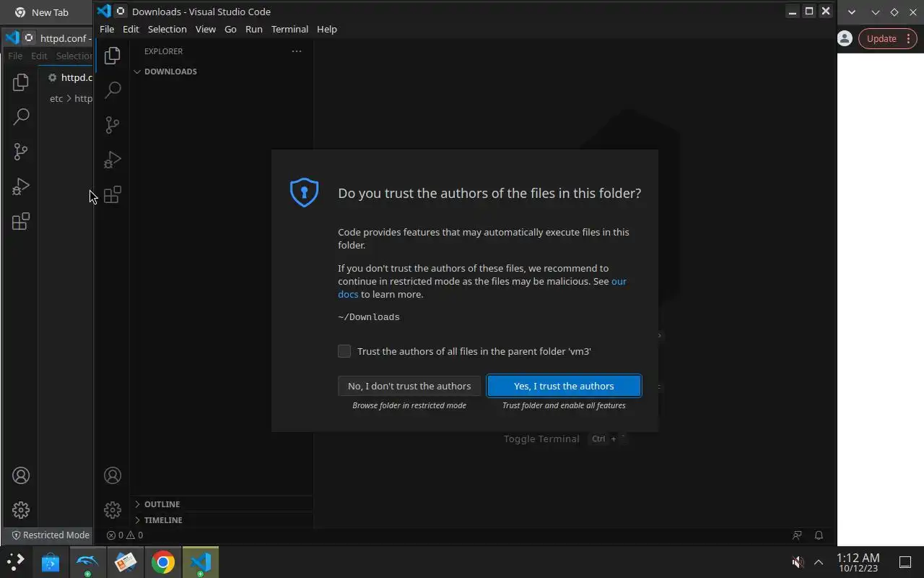Open the File menu in Downloads window
The image size is (924, 578).
pyautogui.click(x=107, y=29)
